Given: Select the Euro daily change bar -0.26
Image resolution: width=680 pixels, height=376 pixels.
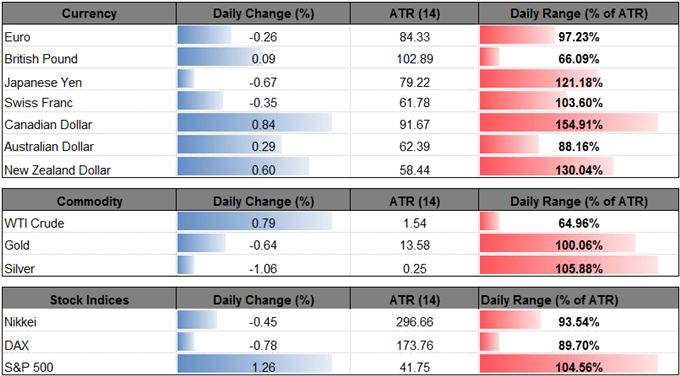Looking at the screenshot, I should pyautogui.click(x=205, y=37).
